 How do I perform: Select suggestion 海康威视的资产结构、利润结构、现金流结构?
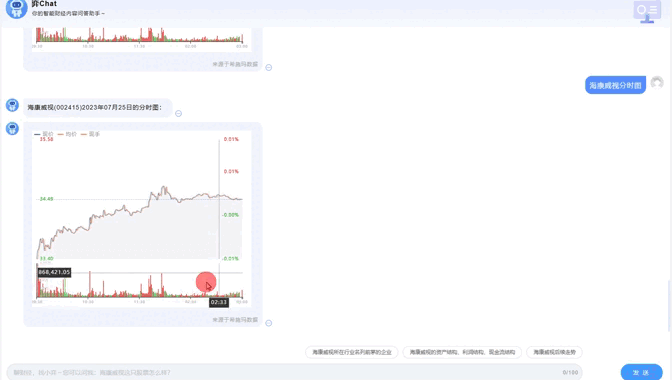click(462, 352)
